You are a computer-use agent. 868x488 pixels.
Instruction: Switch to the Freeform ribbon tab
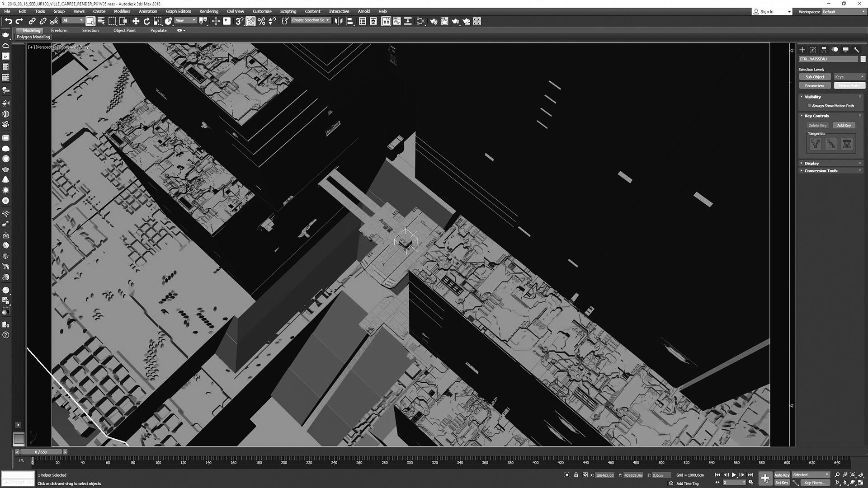coord(59,30)
